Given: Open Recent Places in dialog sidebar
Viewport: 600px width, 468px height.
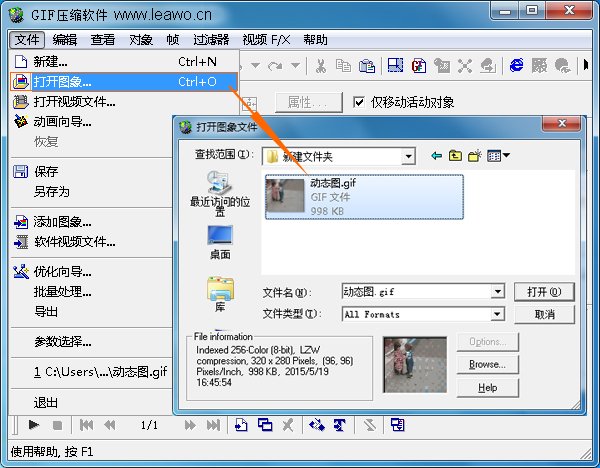Looking at the screenshot, I should 220,192.
